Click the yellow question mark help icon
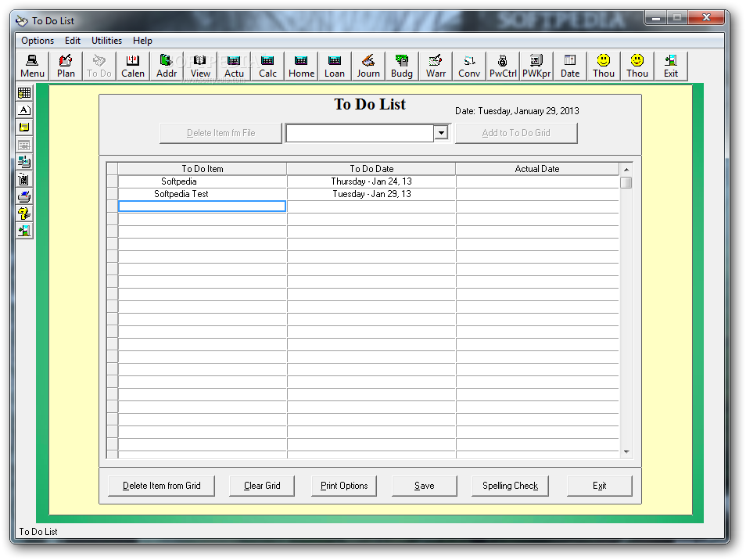Image resolution: width=746 pixels, height=560 pixels. click(x=24, y=214)
